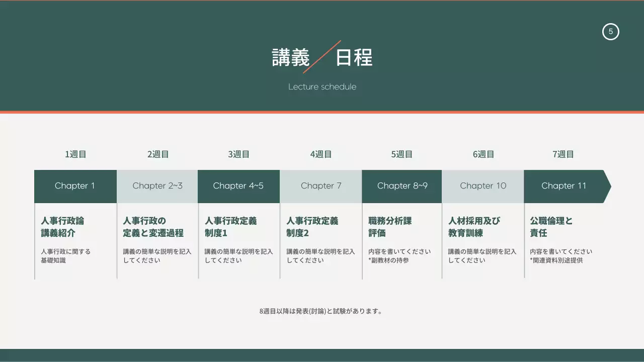Viewport: 644px width, 362px height.
Task: Click the Lecture schedule subtitle text
Action: pyautogui.click(x=322, y=86)
